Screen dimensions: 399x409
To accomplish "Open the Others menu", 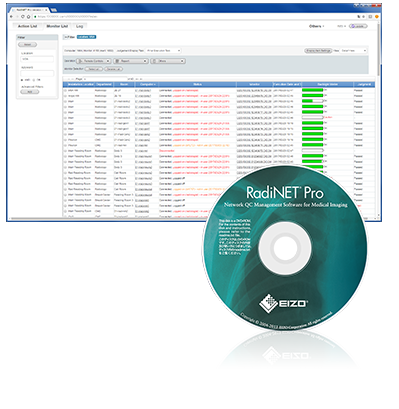I will (316, 26).
